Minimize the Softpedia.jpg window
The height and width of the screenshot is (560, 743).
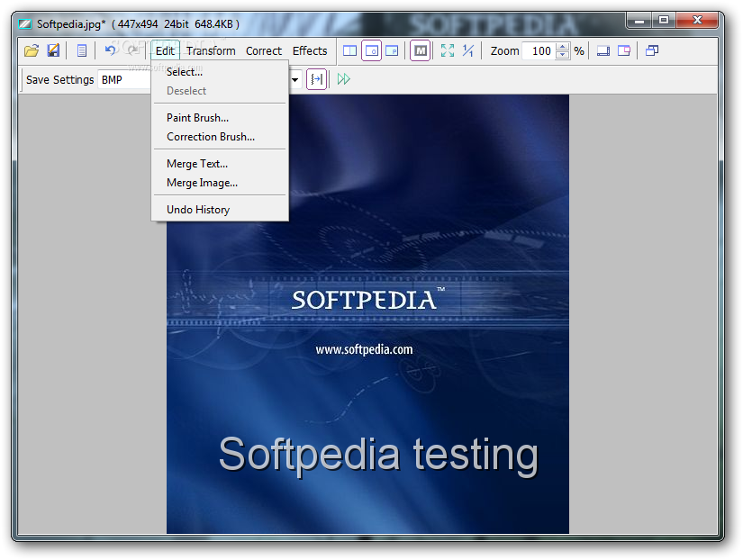pos(639,21)
